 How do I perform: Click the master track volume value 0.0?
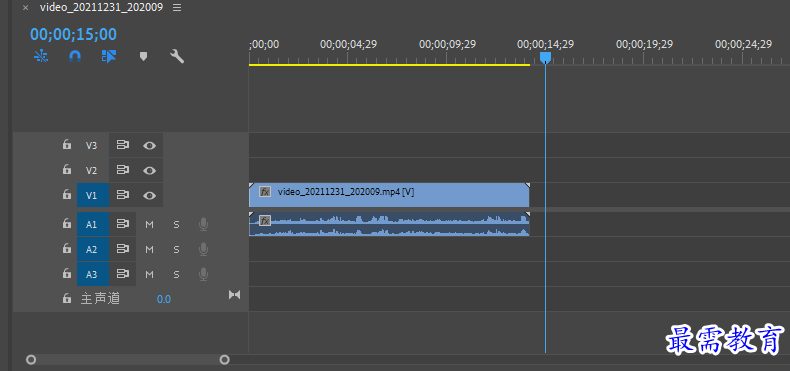(x=164, y=299)
